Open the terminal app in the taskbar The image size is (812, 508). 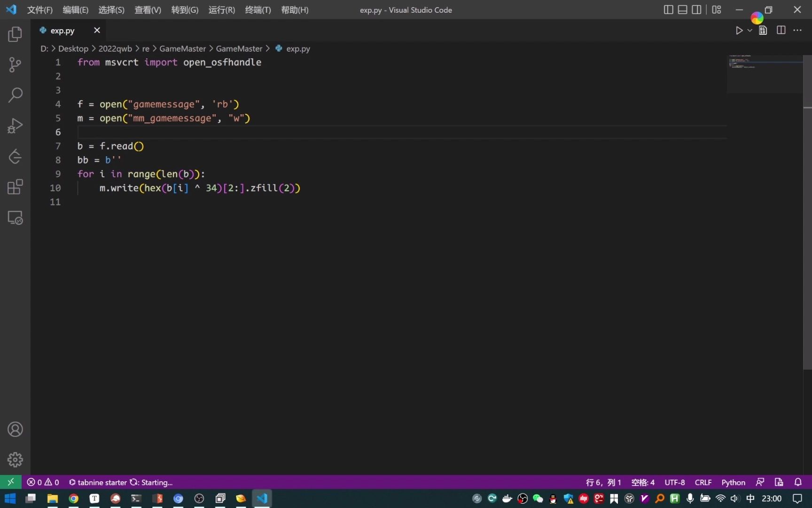136,499
